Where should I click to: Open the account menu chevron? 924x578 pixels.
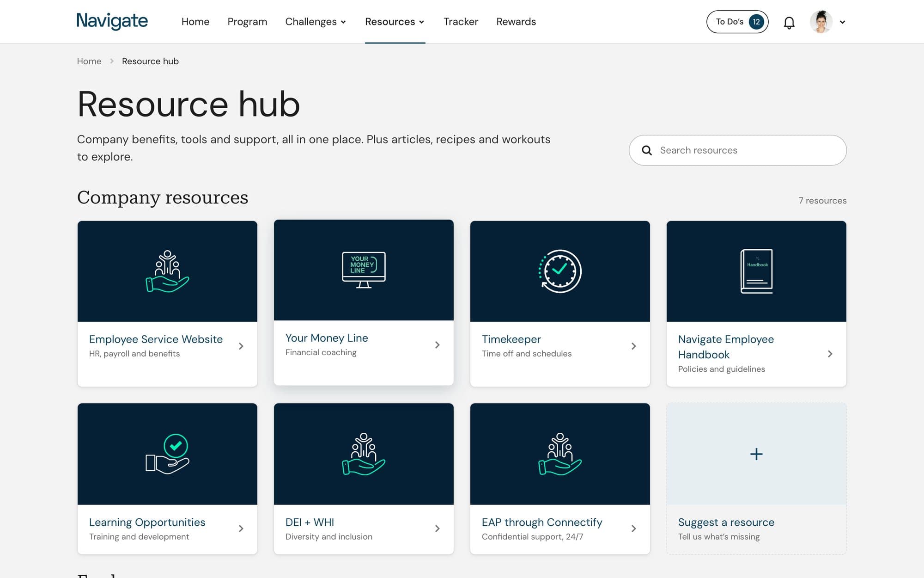[842, 22]
